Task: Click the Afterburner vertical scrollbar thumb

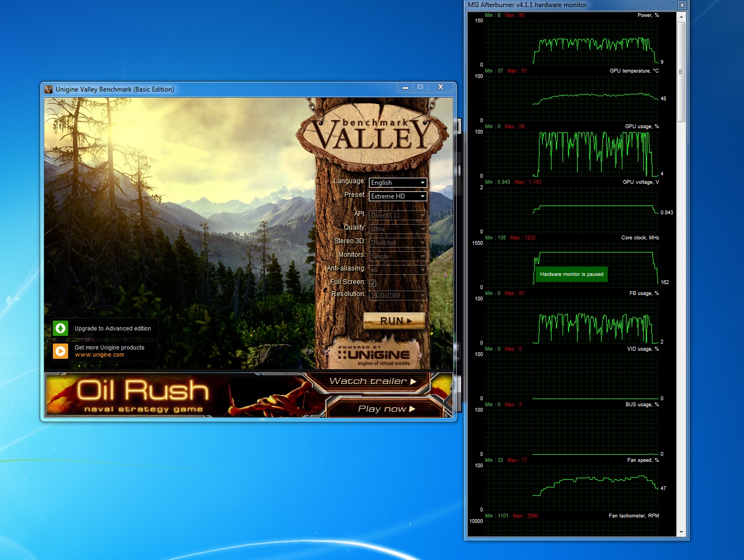Action: [x=681, y=72]
